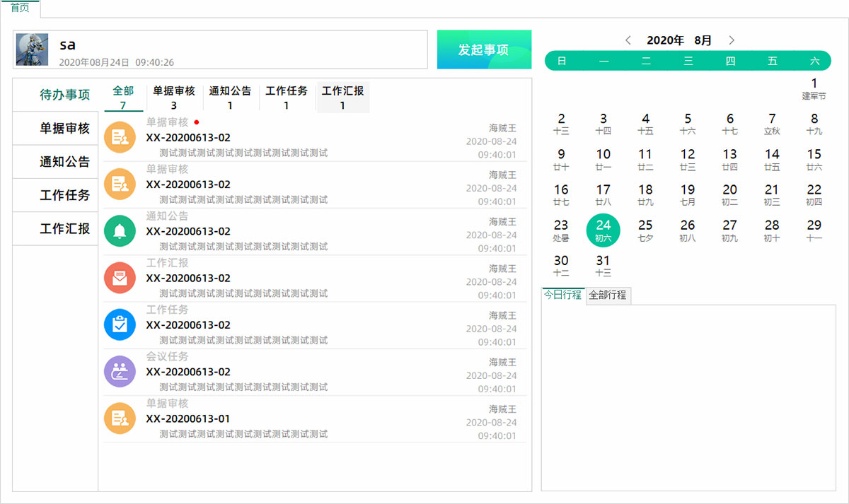Select August 25 七夕 on calendar

[645, 230]
